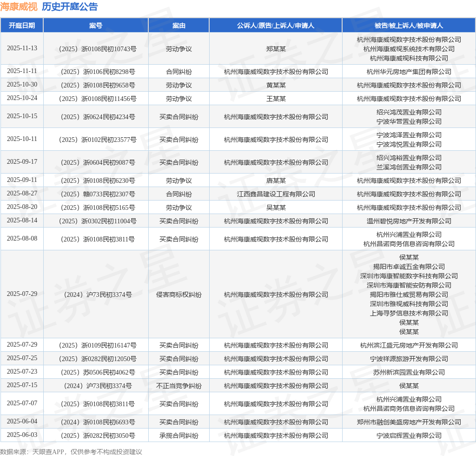
Task: Click the 侵害商标权纠纷 case cause
Action: [x=179, y=295]
